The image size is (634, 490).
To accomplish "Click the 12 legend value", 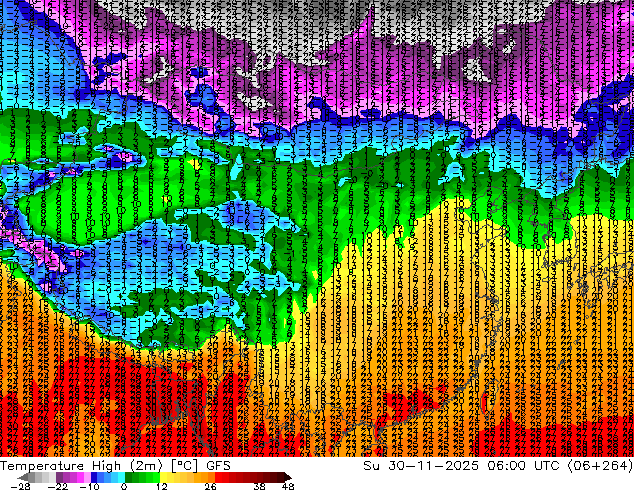I will [162, 486].
